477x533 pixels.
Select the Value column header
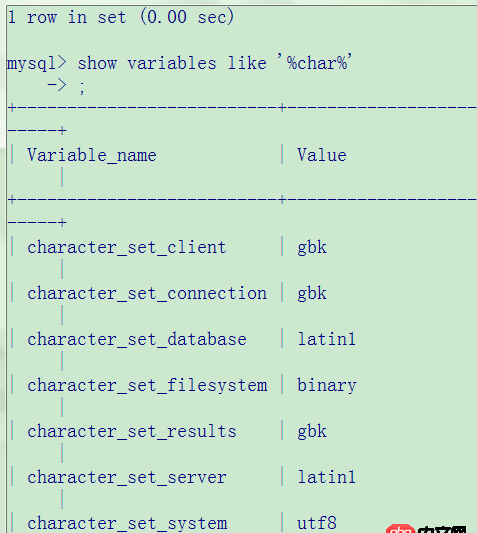coord(322,155)
